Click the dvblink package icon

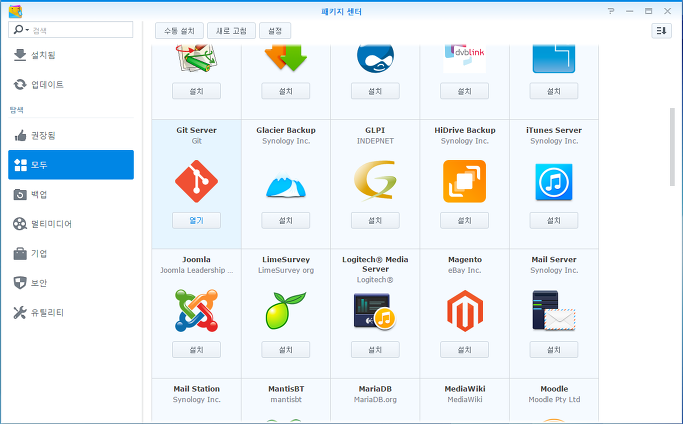[464, 58]
